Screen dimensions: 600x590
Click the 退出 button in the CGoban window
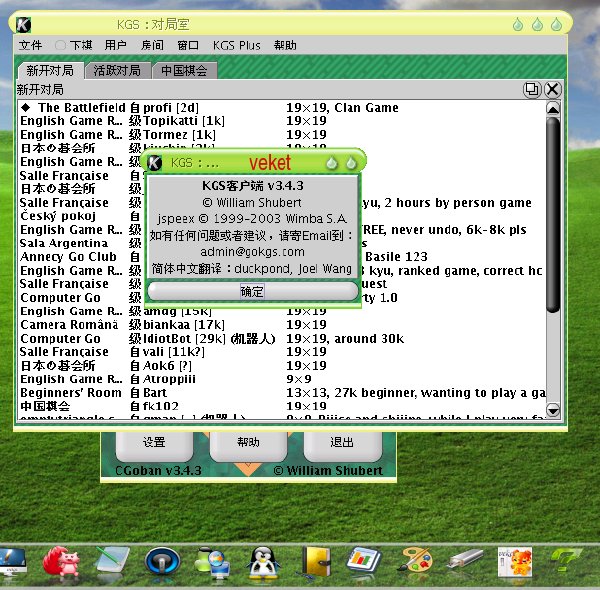342,443
